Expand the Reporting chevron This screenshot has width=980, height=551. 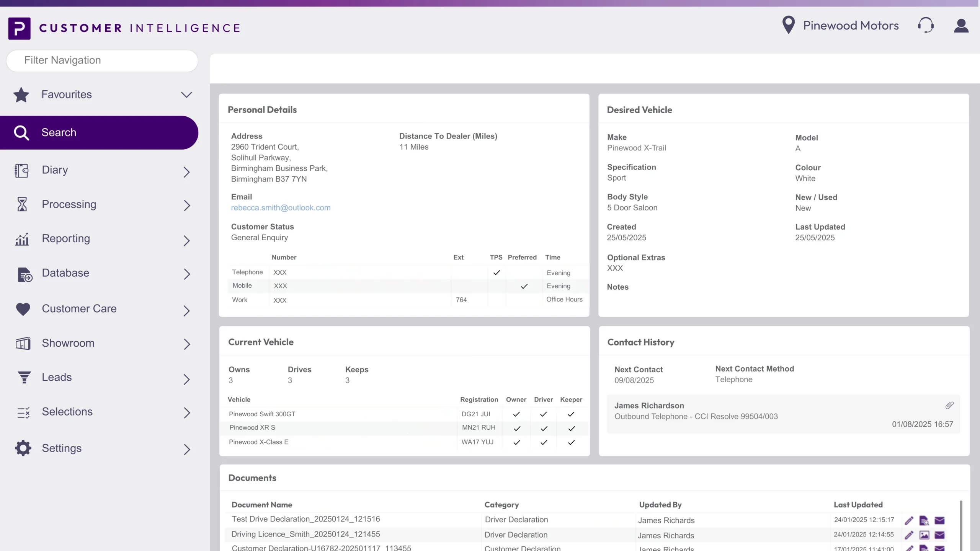(186, 241)
